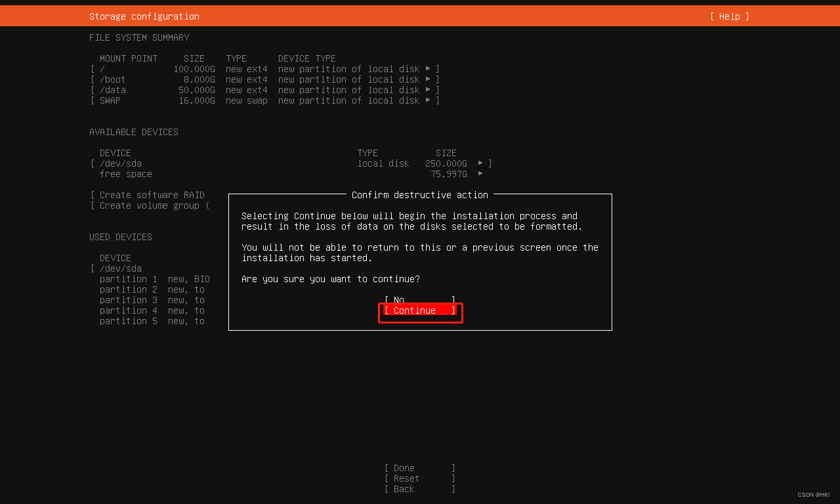Expand the SWAP row arrow

tap(428, 100)
